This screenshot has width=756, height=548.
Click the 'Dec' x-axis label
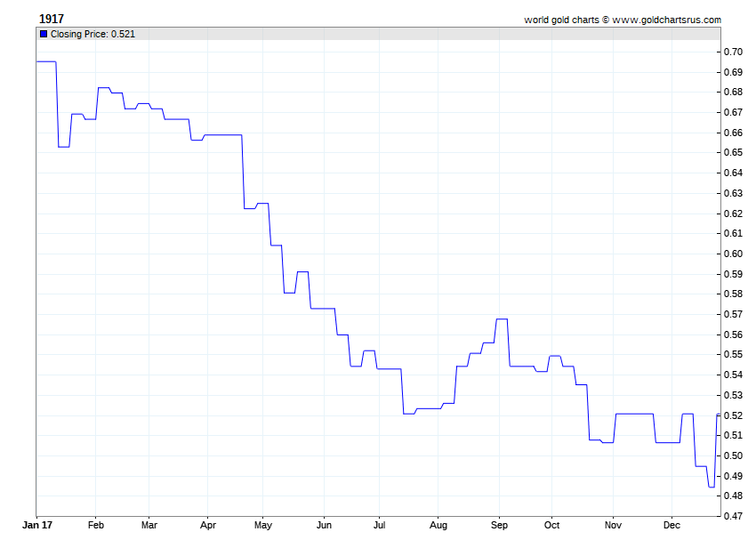coord(672,525)
